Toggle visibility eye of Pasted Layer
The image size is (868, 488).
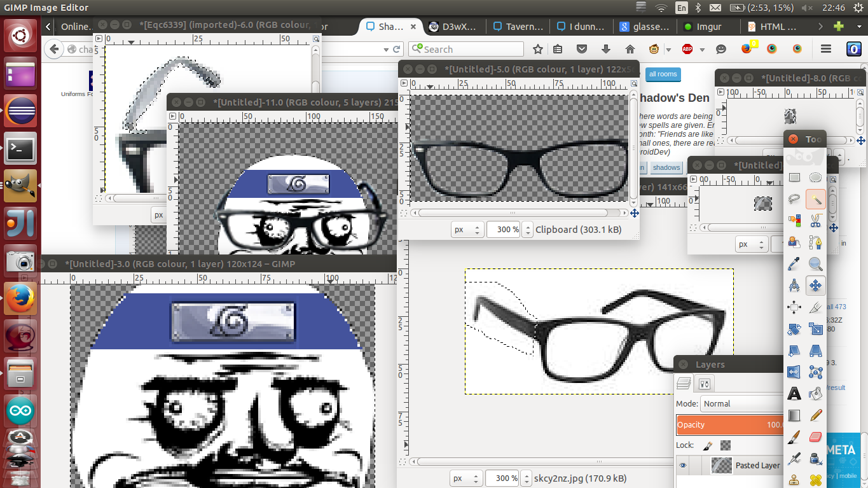[683, 465]
